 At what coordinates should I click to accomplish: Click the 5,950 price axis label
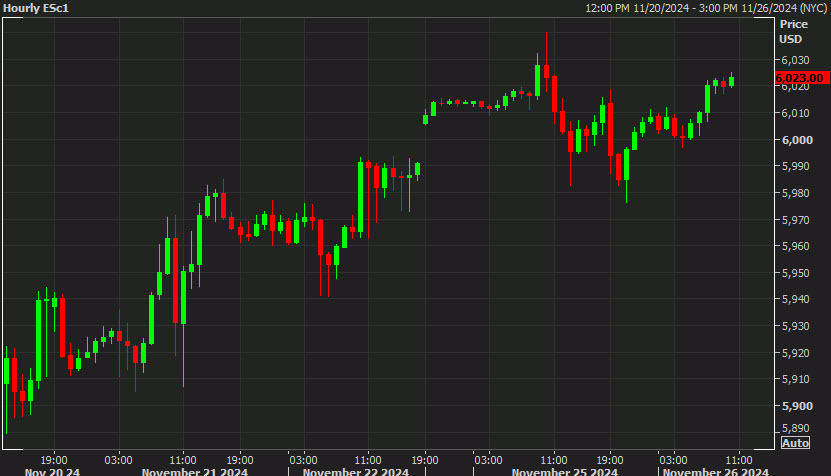click(795, 273)
